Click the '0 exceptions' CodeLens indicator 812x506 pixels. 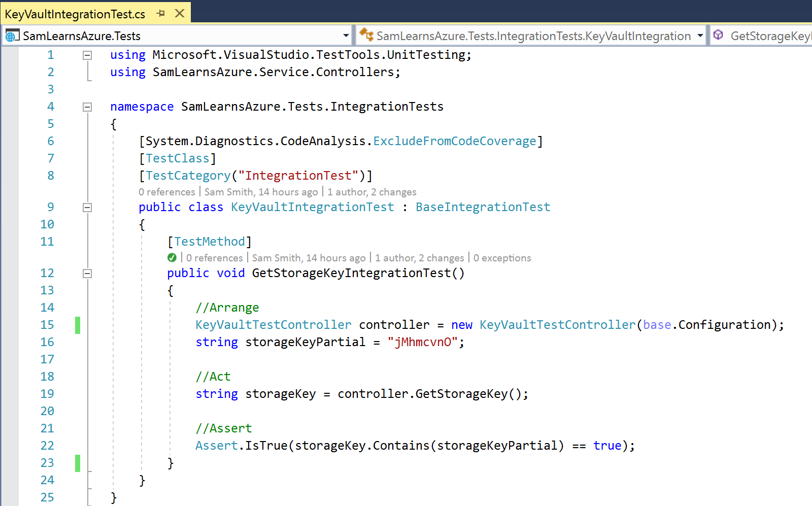pos(502,258)
